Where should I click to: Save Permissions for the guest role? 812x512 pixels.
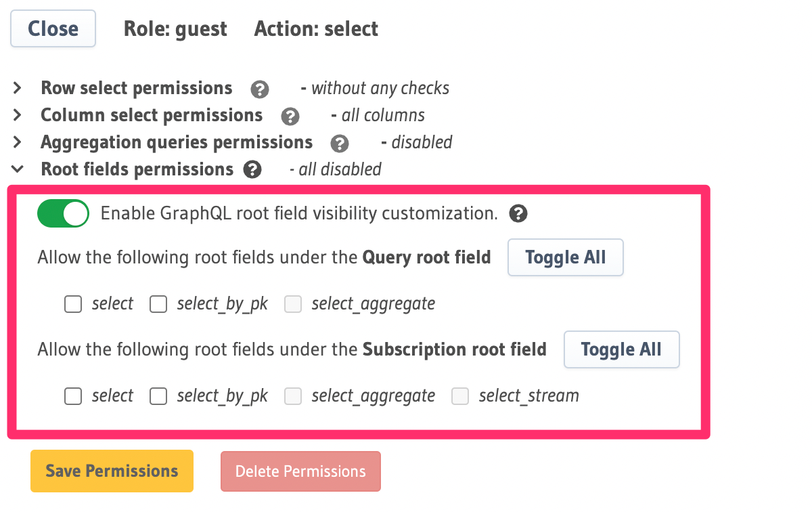coord(111,471)
